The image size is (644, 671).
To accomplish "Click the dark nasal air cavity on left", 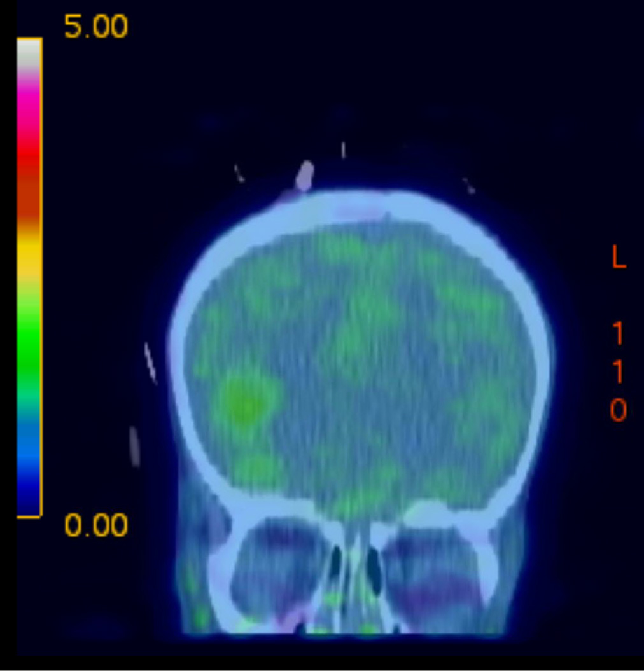I will 337,563.
